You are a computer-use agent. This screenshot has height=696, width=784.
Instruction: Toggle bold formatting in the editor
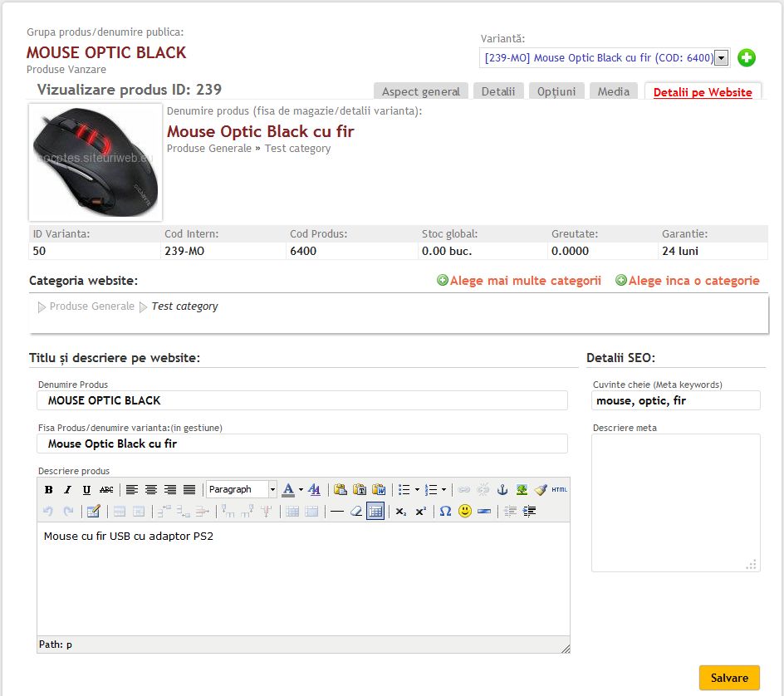[x=49, y=490]
